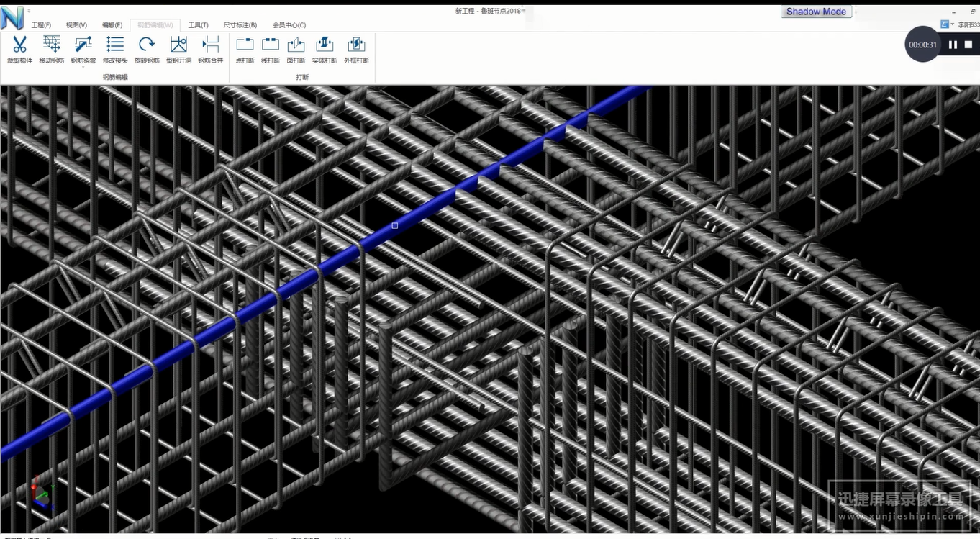Image resolution: width=980 pixels, height=539 pixels.
Task: Open the 工程(F) menu
Action: 41,25
